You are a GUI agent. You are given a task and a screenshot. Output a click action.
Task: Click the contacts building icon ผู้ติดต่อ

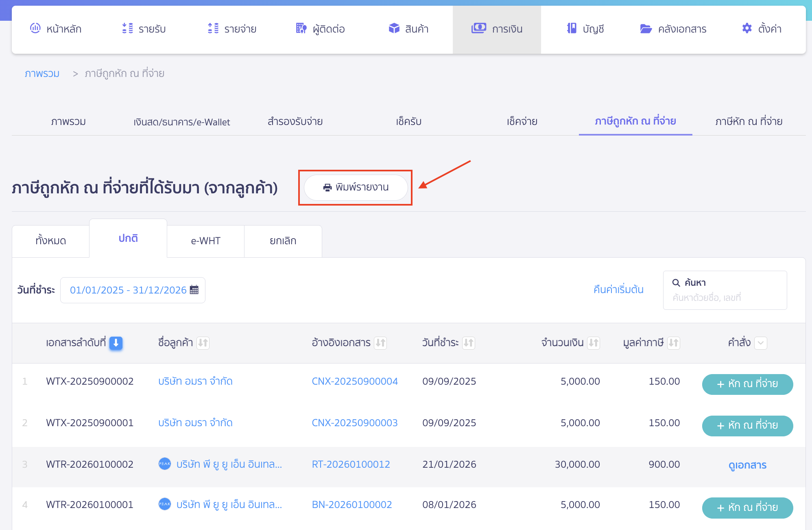[x=301, y=28]
